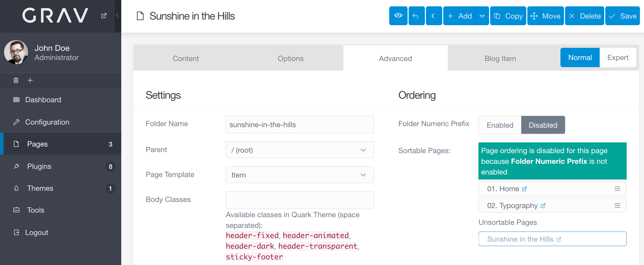Switch editor mode to Expert
The width and height of the screenshot is (644, 265).
[618, 57]
